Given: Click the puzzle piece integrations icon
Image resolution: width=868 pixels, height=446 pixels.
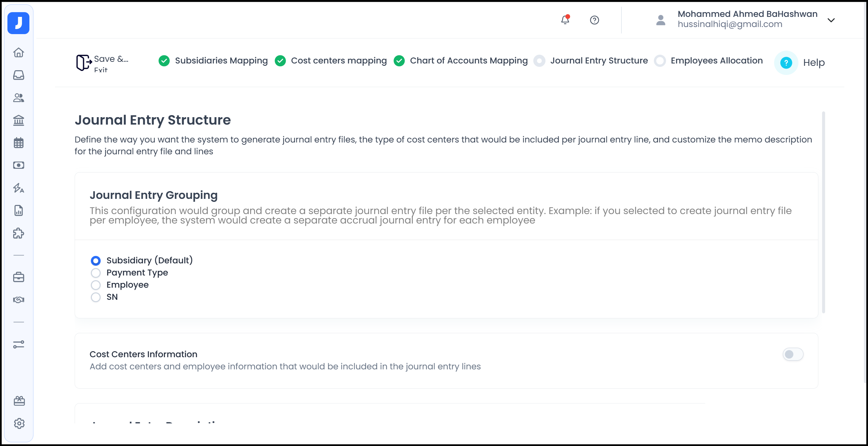Looking at the screenshot, I should (x=19, y=233).
